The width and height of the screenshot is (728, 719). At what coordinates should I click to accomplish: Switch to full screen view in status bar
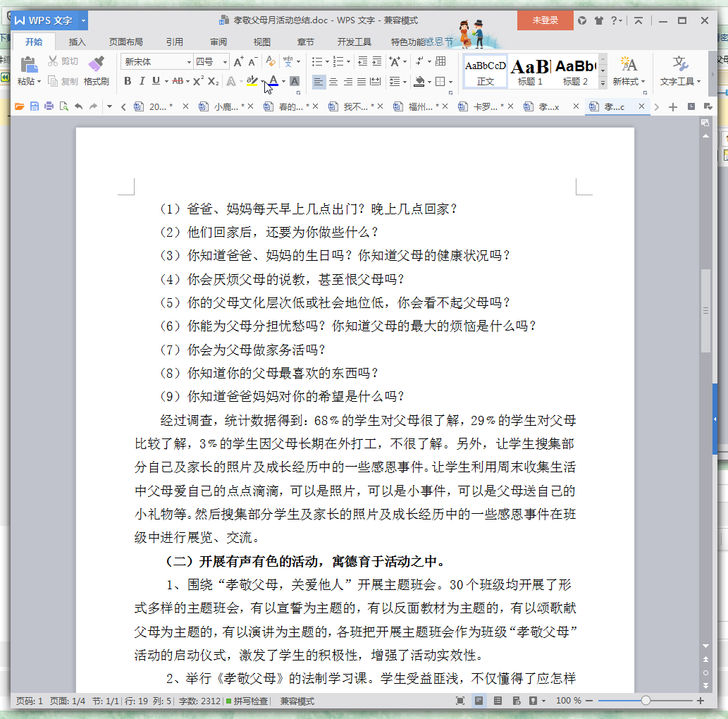coord(460,701)
